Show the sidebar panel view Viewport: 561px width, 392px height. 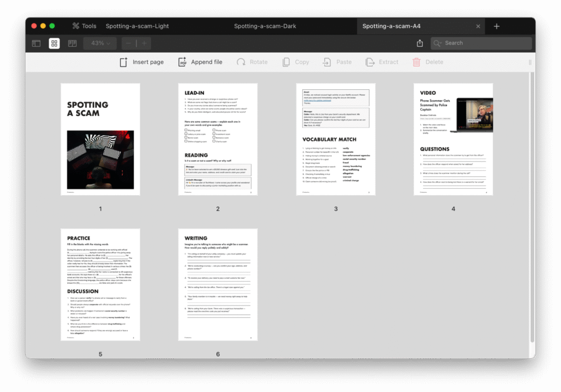click(36, 43)
